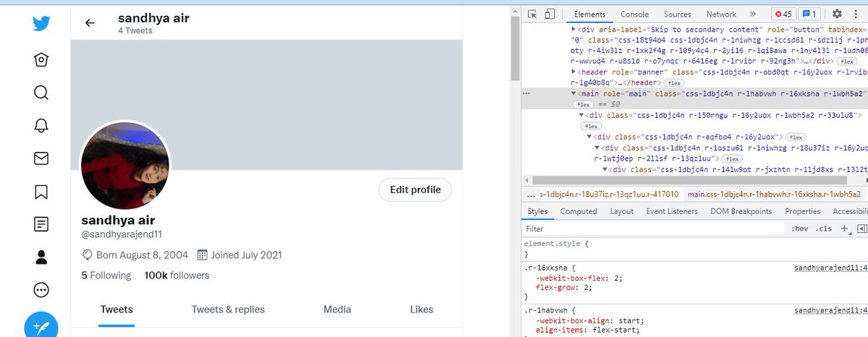Click the Edit profile button
This screenshot has height=337, width=868.
click(415, 189)
